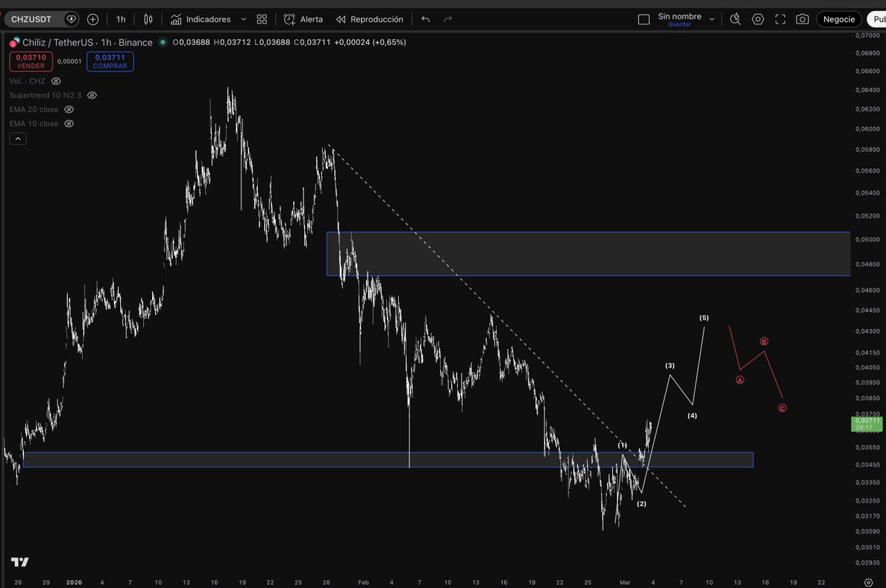Select the EMA 10 close label
The width and height of the screenshot is (886, 588).
(34, 123)
